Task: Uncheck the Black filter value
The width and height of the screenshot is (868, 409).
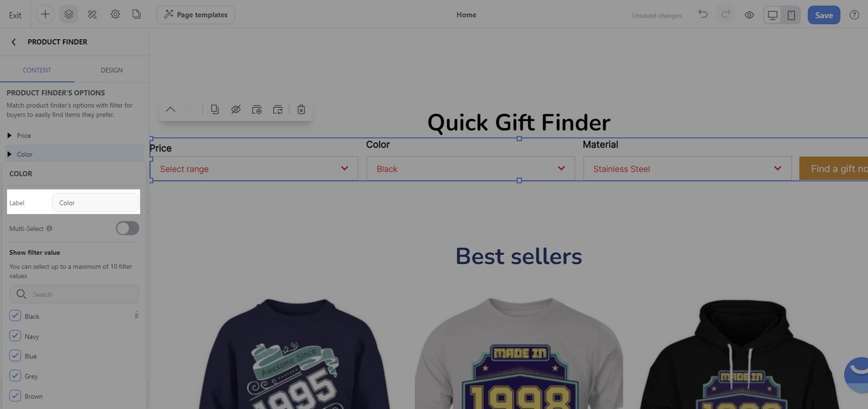Action: [x=15, y=316]
